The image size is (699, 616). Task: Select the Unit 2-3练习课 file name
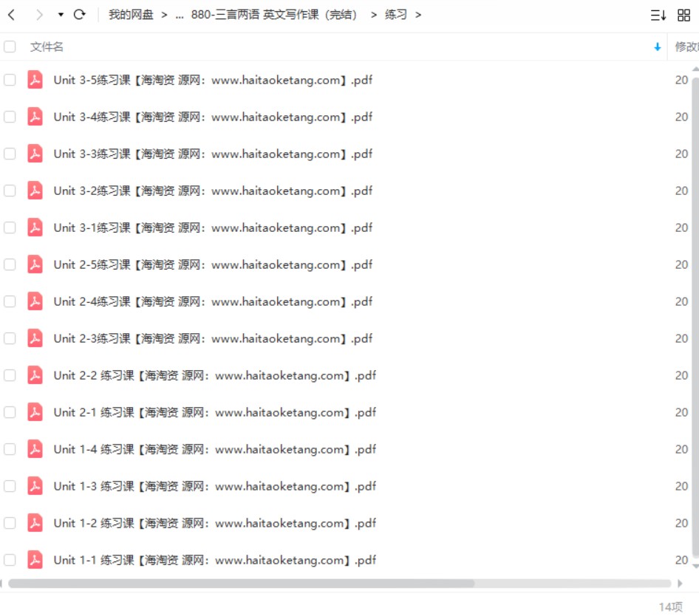[x=213, y=339]
